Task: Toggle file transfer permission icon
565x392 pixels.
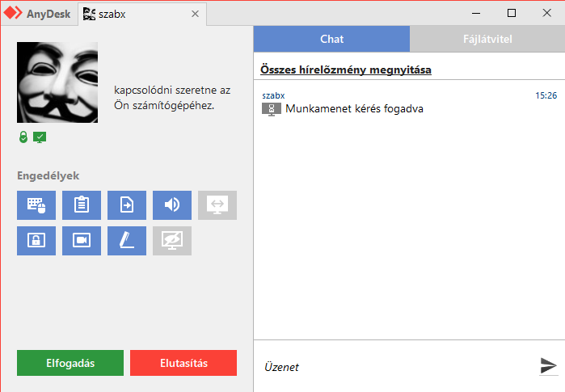Action: coord(127,205)
